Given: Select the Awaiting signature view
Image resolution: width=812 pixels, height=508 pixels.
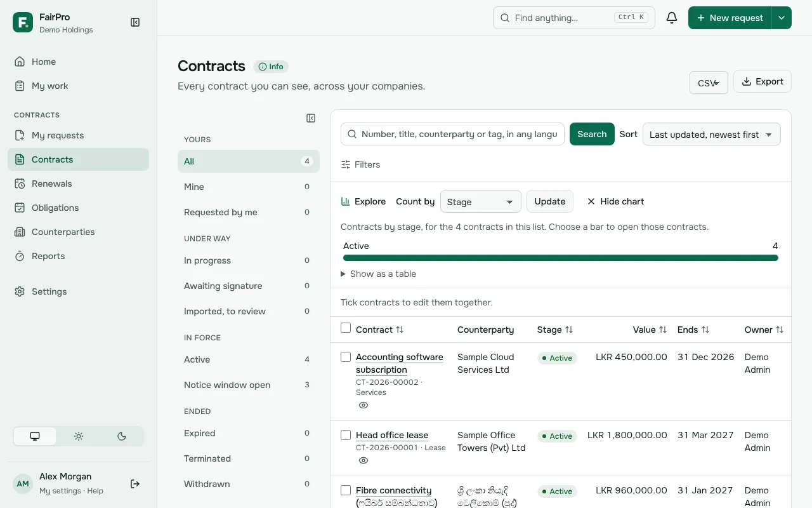Looking at the screenshot, I should [249, 286].
